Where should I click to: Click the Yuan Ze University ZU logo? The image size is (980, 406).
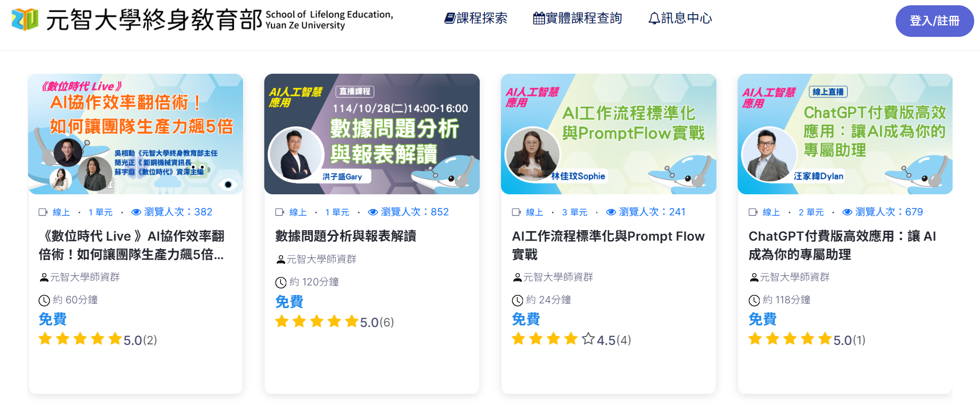click(25, 19)
